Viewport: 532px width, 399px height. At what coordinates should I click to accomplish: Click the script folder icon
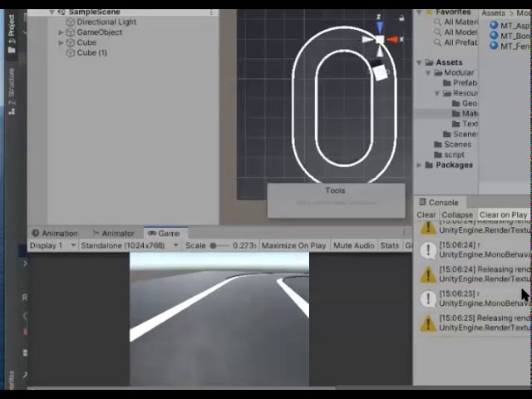tap(437, 155)
